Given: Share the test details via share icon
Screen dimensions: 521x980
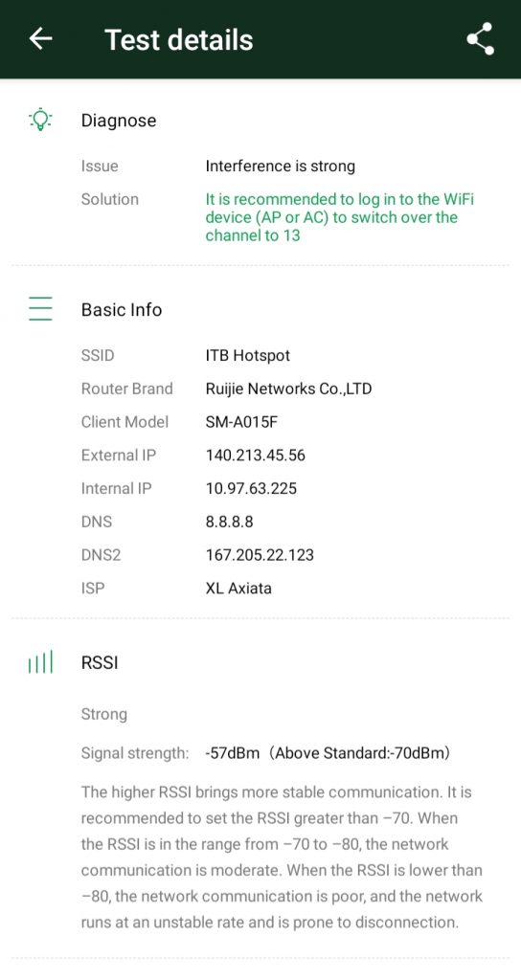Looking at the screenshot, I should coord(481,38).
